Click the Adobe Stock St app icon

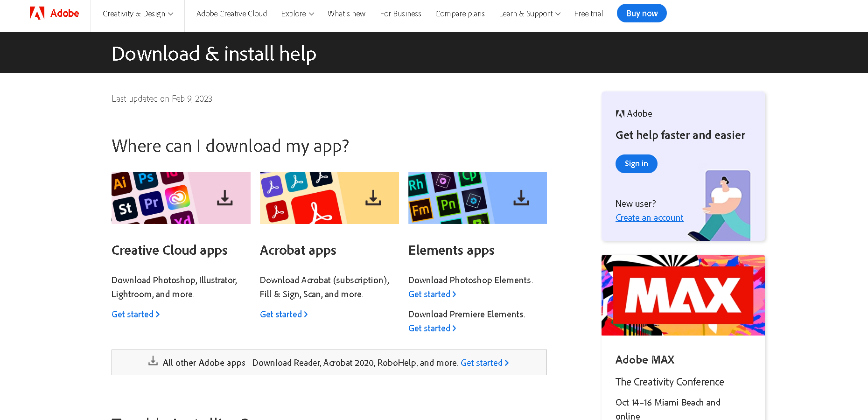point(125,209)
